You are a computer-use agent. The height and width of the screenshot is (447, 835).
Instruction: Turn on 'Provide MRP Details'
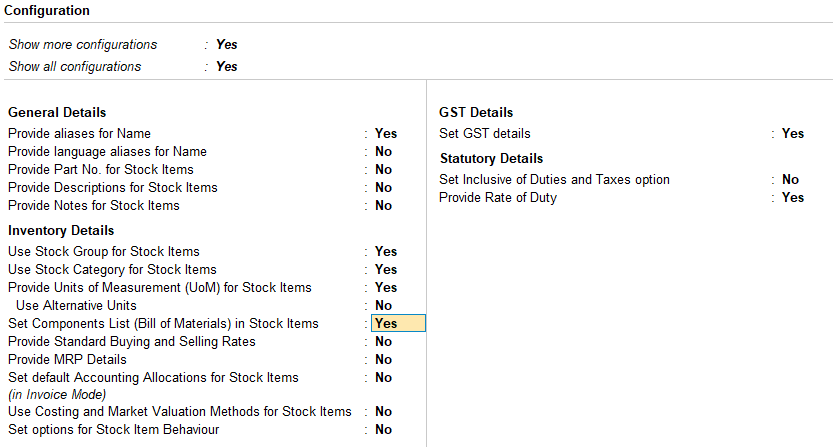coord(384,360)
